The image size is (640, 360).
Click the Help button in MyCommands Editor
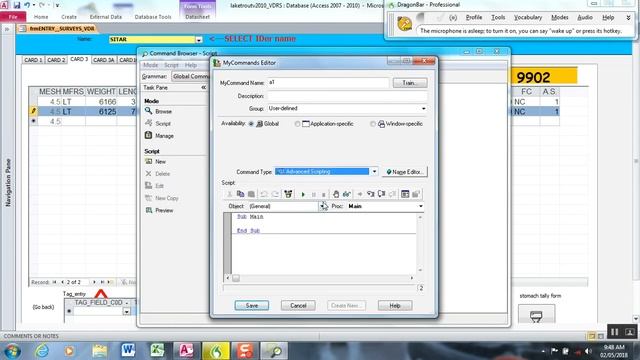(395, 305)
